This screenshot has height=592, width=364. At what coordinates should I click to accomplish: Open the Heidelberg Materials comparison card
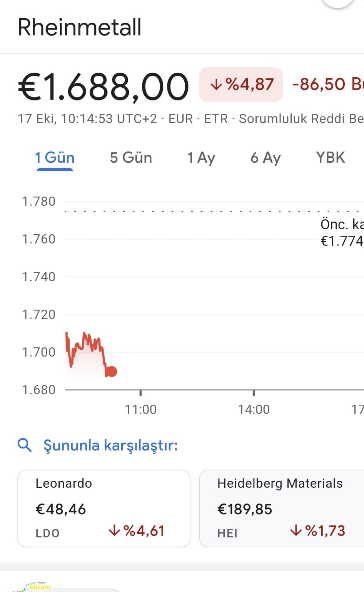(282, 508)
